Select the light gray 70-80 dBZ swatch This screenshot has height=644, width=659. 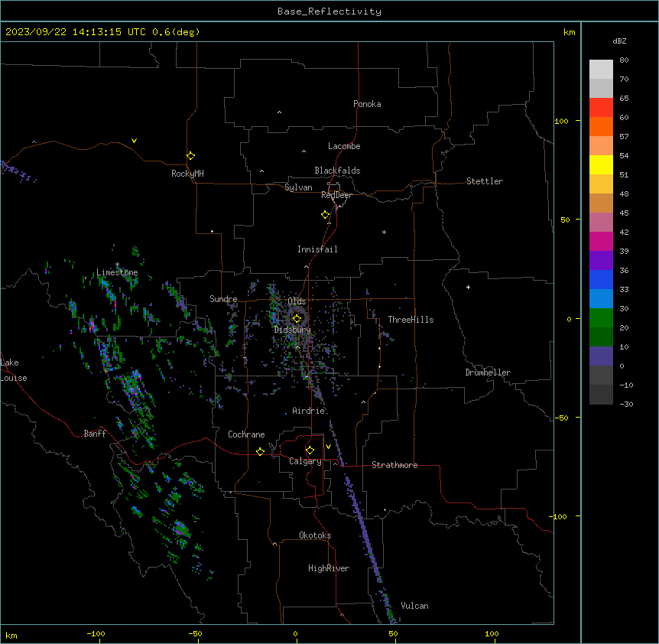(601, 70)
